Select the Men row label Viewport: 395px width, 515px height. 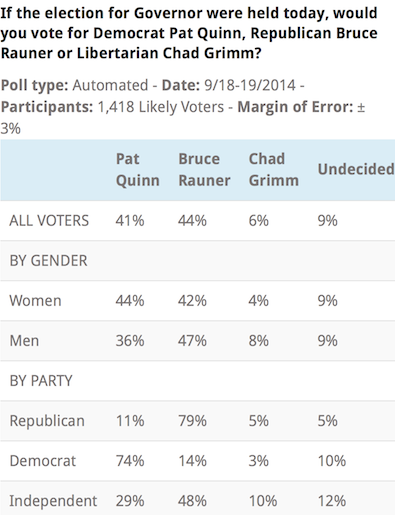24,341
